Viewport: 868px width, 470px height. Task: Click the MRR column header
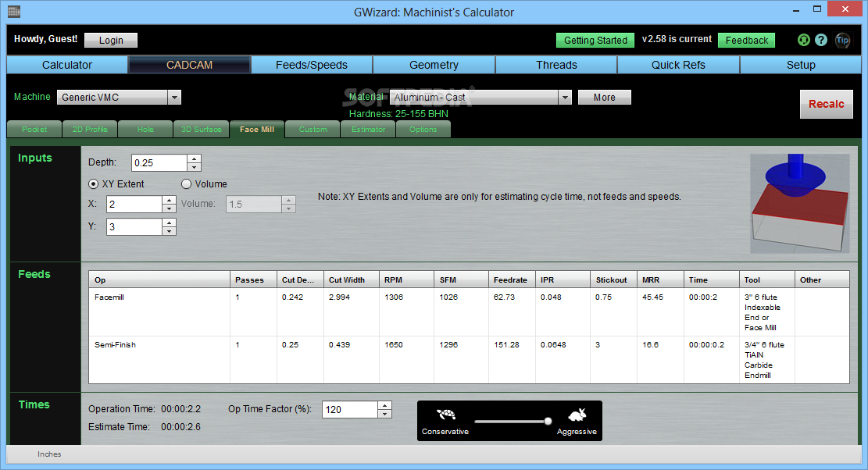pos(660,280)
